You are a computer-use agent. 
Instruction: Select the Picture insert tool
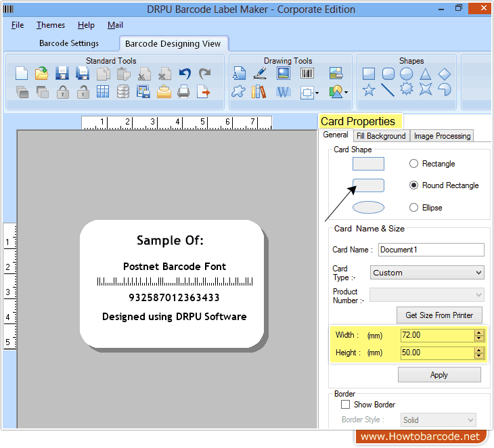(x=284, y=73)
